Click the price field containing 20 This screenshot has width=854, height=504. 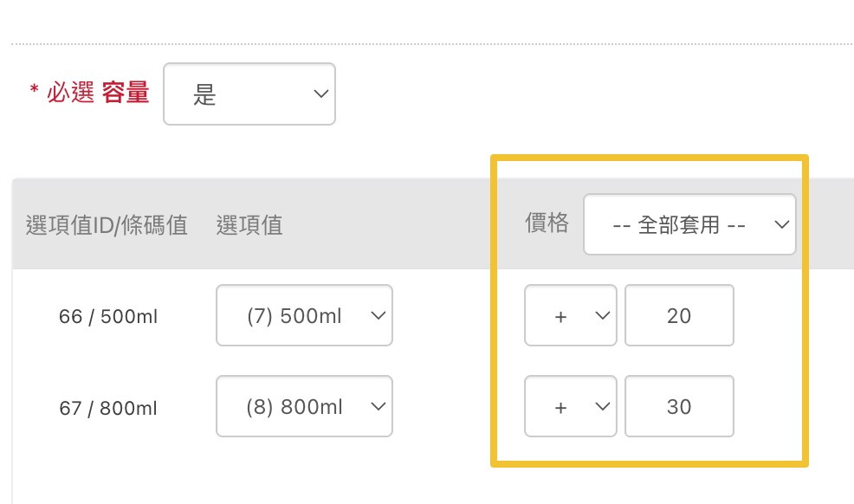(x=679, y=316)
